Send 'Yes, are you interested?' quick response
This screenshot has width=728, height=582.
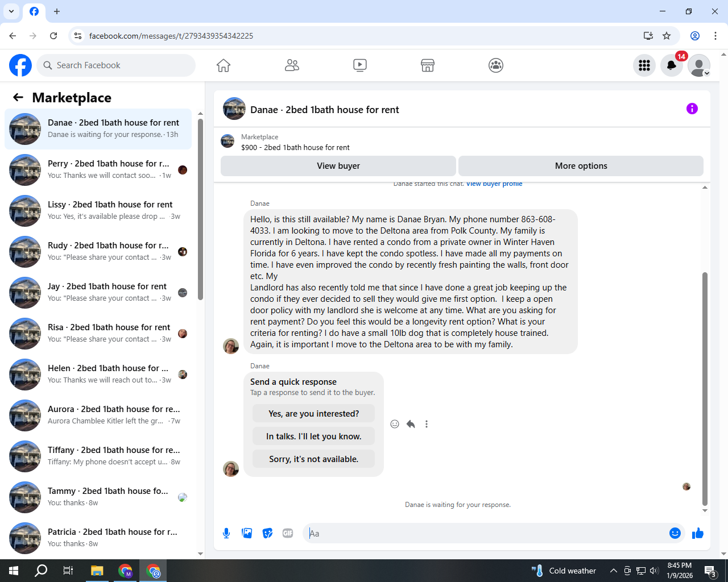pos(314,414)
